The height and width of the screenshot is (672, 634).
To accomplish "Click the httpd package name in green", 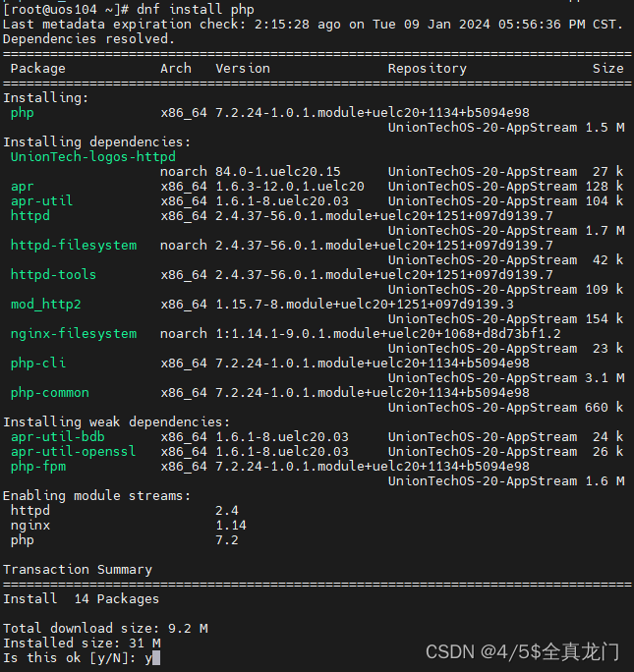I will click(30, 215).
